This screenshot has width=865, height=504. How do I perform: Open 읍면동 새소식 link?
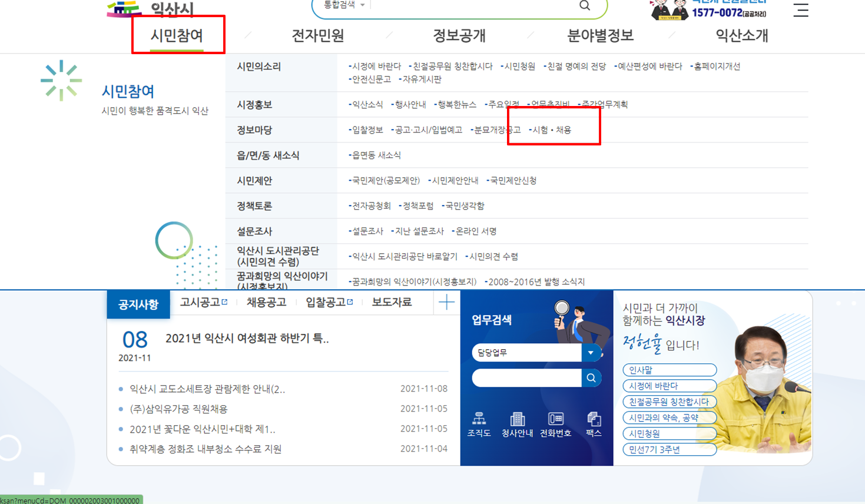(374, 155)
